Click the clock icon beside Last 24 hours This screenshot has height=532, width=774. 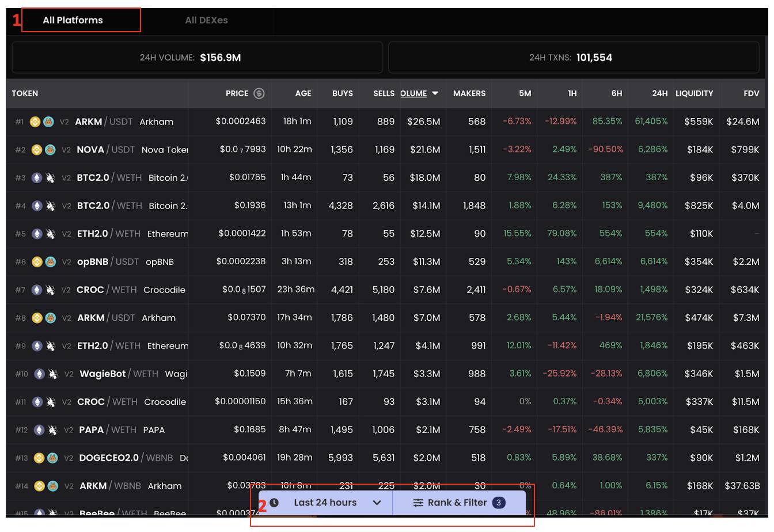[274, 503]
